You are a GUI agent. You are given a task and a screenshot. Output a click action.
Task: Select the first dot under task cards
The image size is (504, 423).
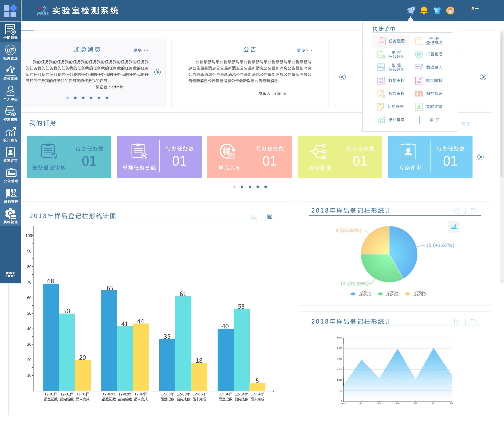pyautogui.click(x=234, y=187)
